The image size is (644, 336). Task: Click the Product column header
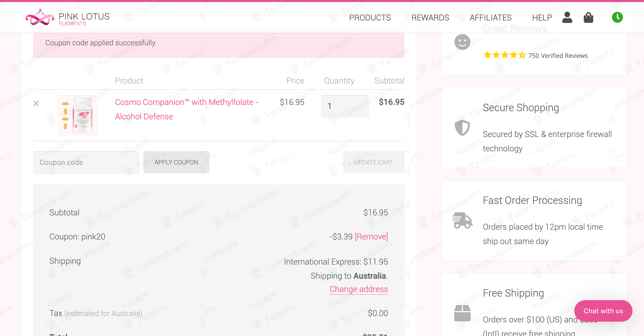coord(129,81)
